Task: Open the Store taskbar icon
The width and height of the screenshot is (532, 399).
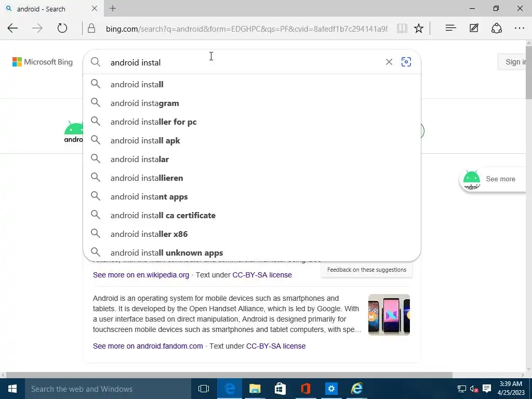Action: 280,389
